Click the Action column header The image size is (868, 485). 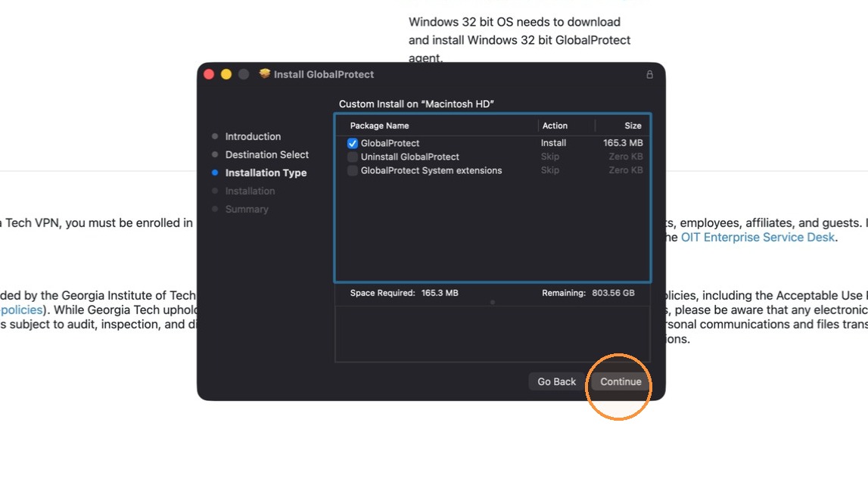(x=555, y=126)
